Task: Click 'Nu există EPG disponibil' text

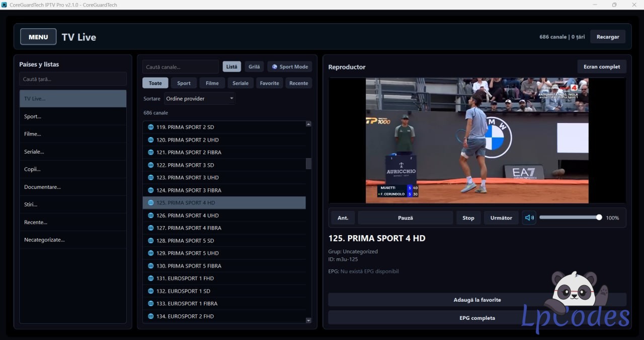Action: 370,271
